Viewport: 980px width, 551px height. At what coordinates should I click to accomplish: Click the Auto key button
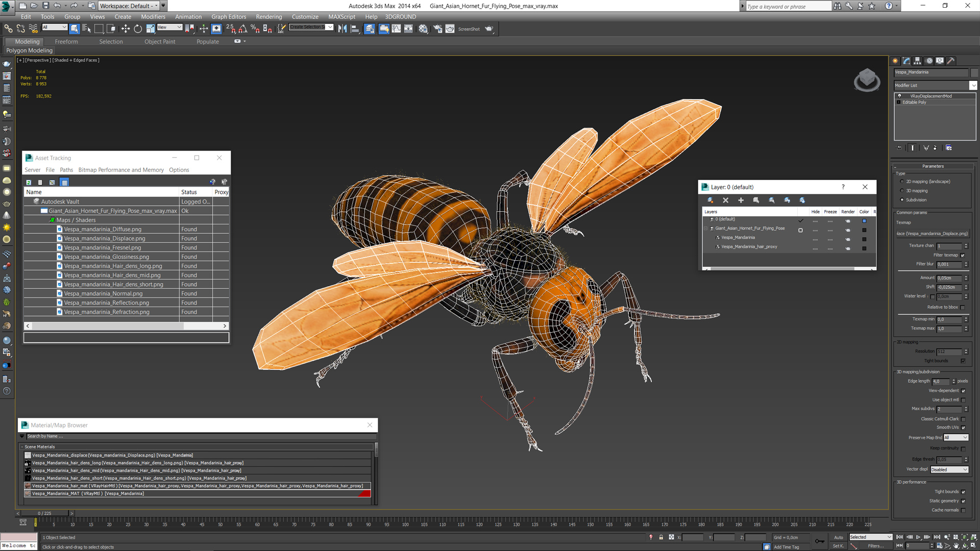click(x=839, y=537)
